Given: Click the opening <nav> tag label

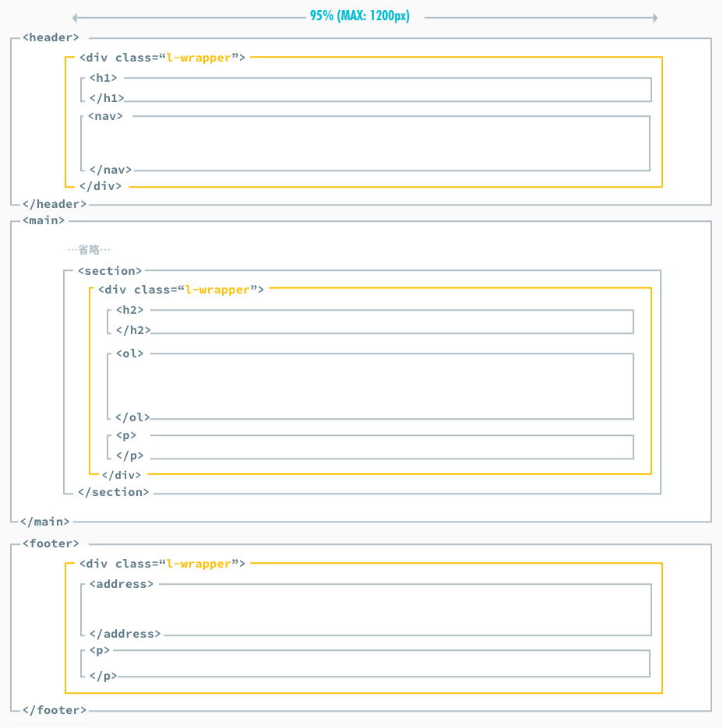Looking at the screenshot, I should click(x=106, y=116).
